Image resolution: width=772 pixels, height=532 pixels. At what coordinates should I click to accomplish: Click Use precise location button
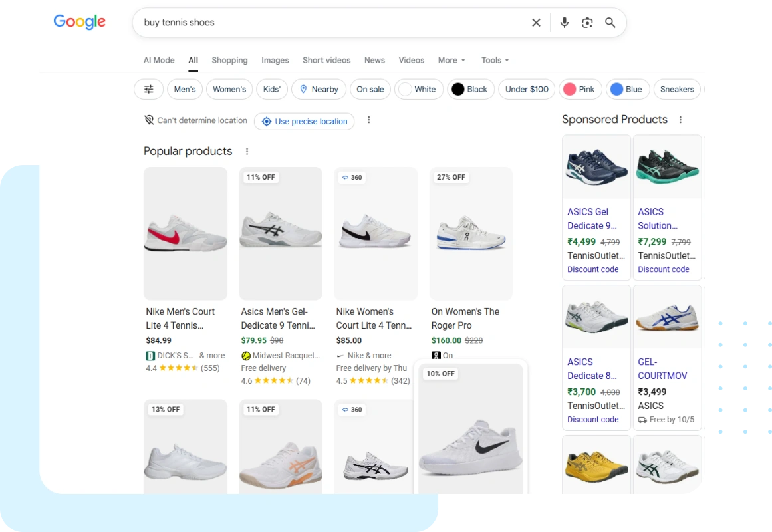tap(305, 122)
